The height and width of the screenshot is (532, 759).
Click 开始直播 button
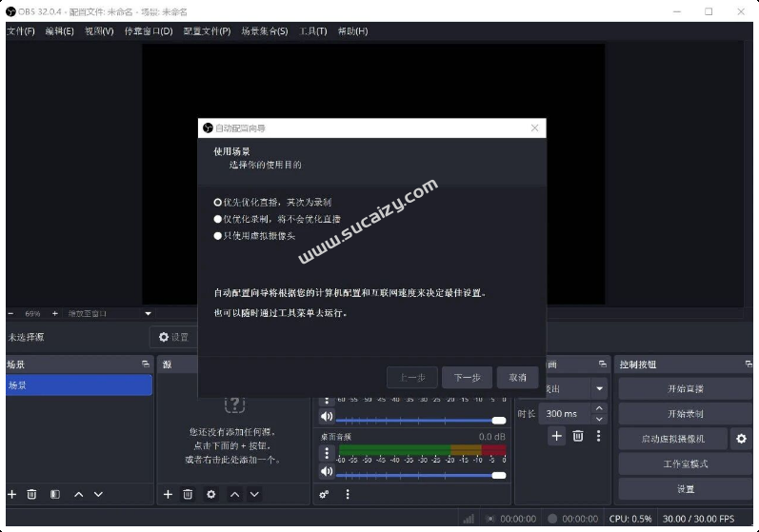click(686, 389)
